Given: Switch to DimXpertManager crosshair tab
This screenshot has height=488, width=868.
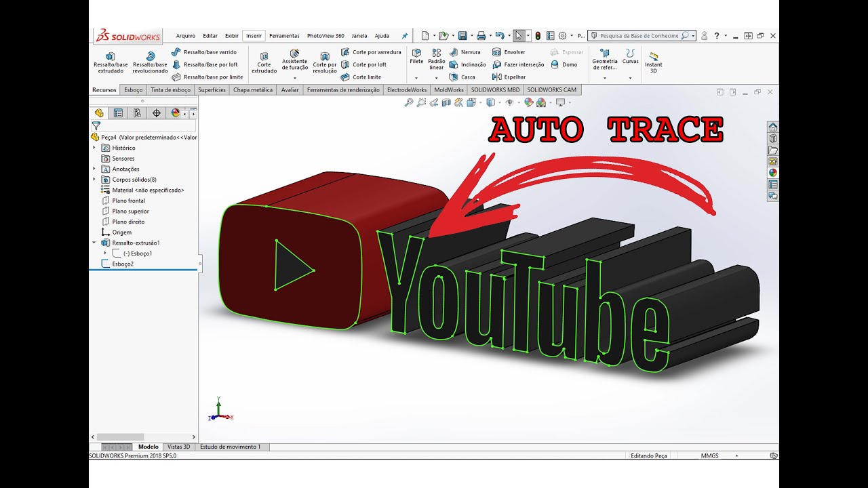Looking at the screenshot, I should click(x=157, y=113).
